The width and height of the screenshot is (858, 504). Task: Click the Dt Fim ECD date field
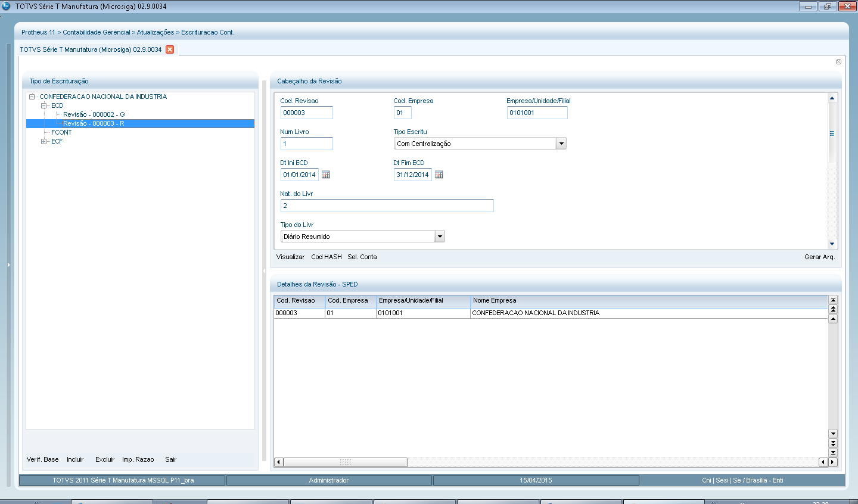tap(413, 175)
